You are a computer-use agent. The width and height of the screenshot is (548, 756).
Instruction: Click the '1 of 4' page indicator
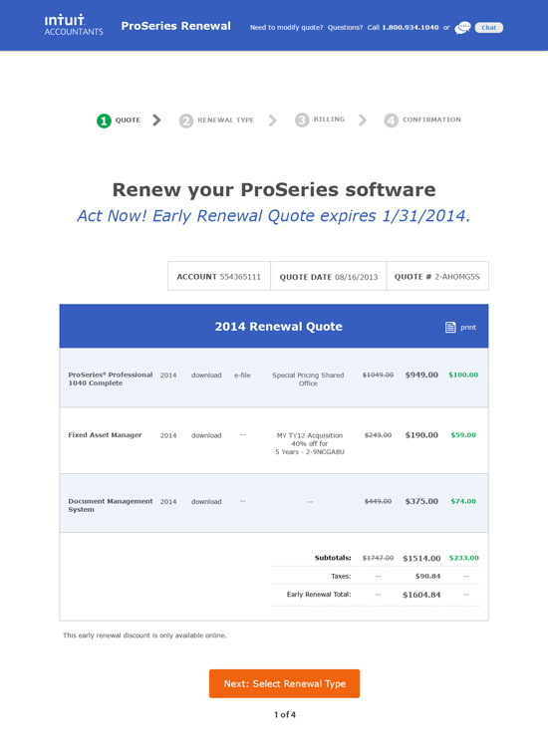[x=285, y=714]
